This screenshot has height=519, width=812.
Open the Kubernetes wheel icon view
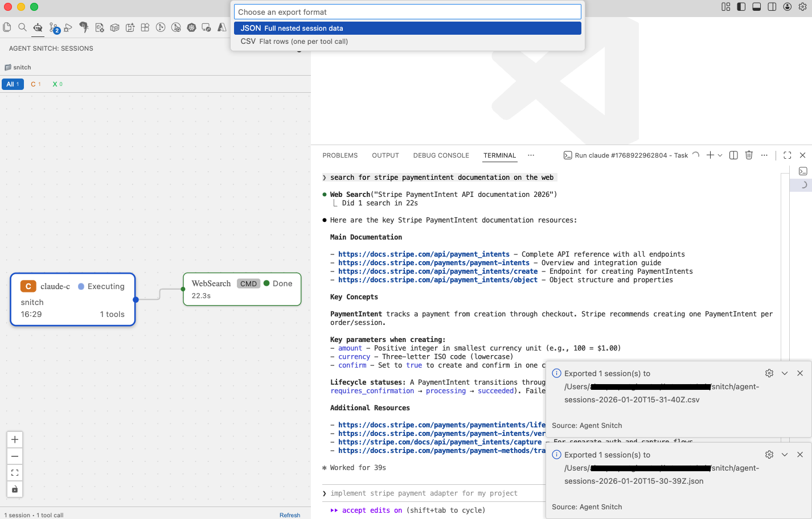(191, 27)
